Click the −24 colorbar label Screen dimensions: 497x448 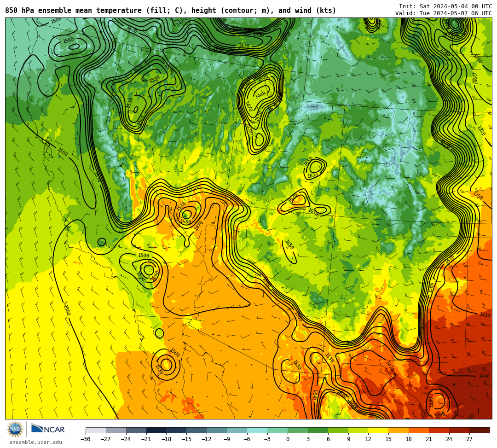(126, 439)
